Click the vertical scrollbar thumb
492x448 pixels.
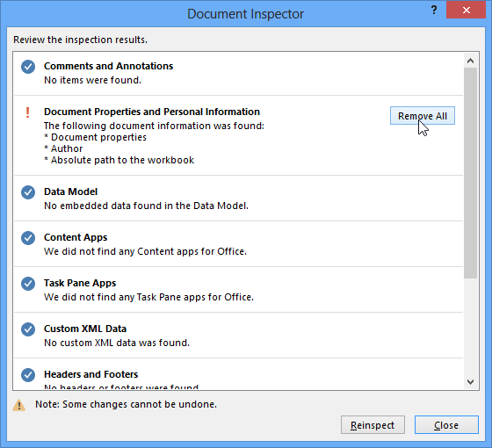pyautogui.click(x=470, y=173)
